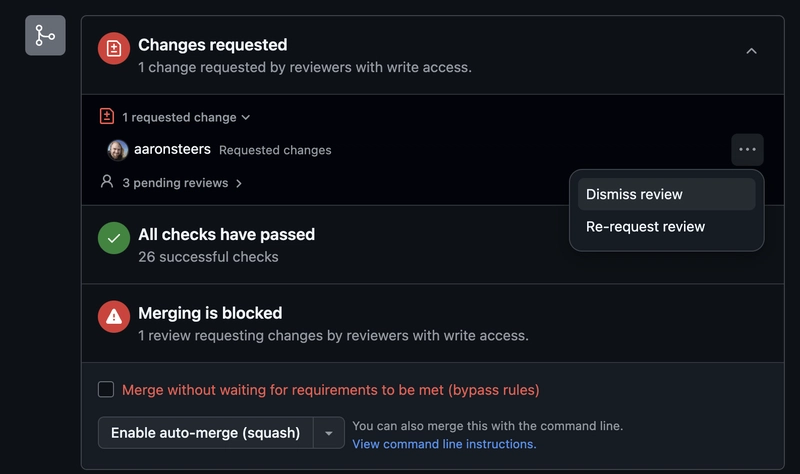Expand the 3 pending reviews list
The width and height of the screenshot is (800, 474).
tap(182, 183)
